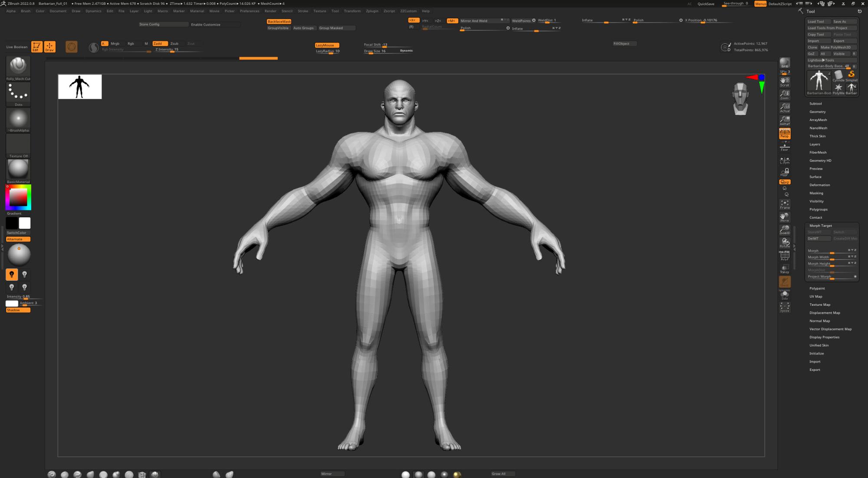Toggle L.Sym local symmetry
868x478 pixels.
(x=785, y=160)
